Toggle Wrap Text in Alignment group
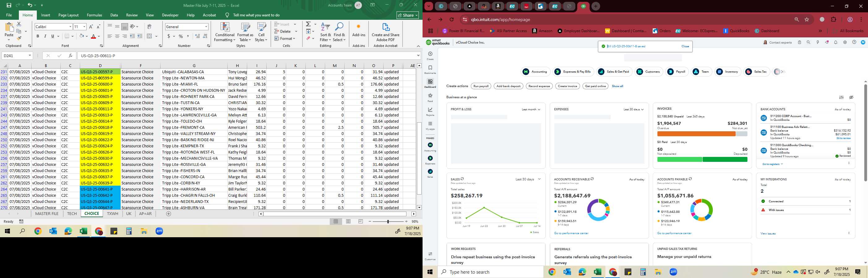868x278 pixels. [149, 27]
